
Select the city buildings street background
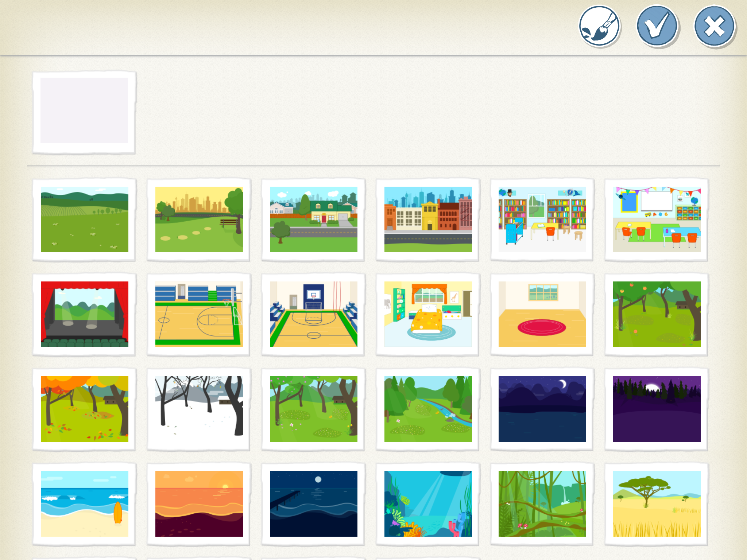(x=428, y=219)
